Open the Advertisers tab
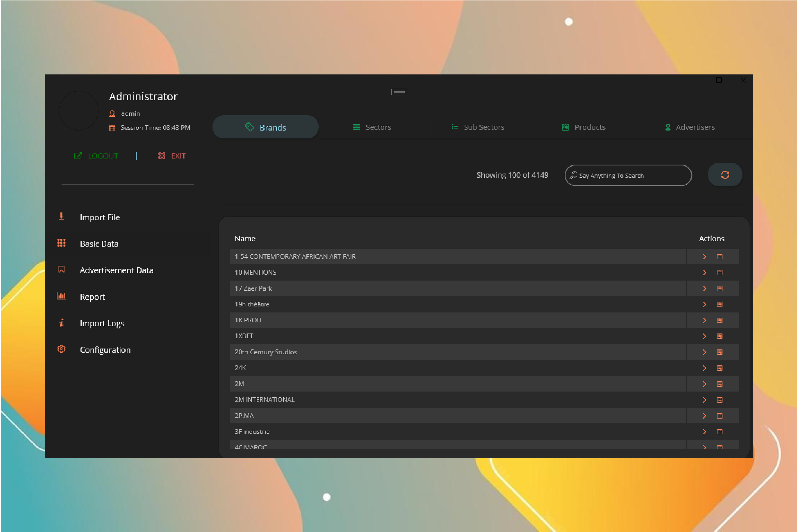 tap(689, 127)
